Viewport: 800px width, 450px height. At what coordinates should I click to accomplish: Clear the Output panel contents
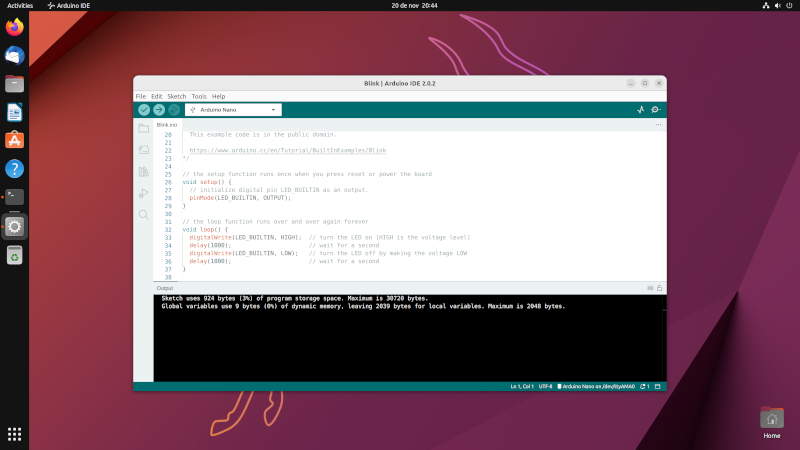click(650, 288)
